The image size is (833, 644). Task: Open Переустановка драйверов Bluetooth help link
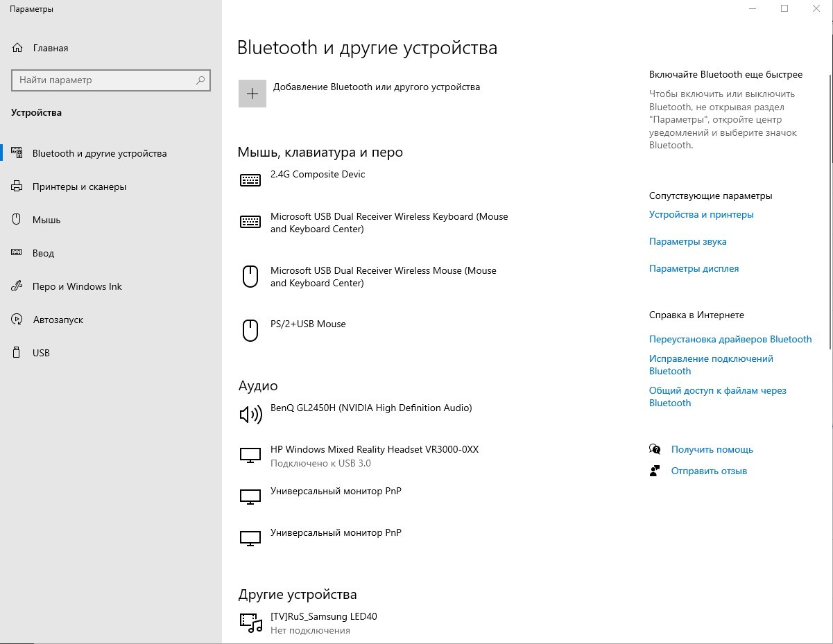coord(730,340)
